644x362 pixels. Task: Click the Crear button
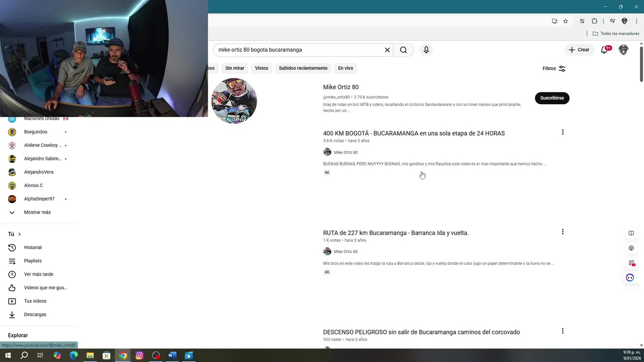579,50
